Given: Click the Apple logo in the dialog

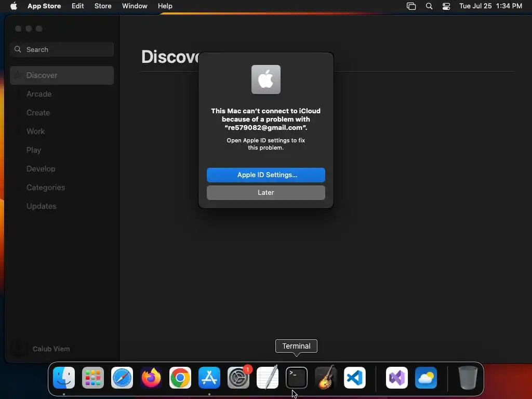Looking at the screenshot, I should pos(266,79).
